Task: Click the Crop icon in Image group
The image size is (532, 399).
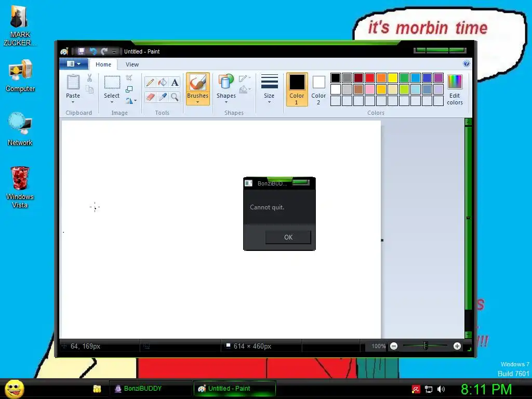Action: tap(129, 78)
